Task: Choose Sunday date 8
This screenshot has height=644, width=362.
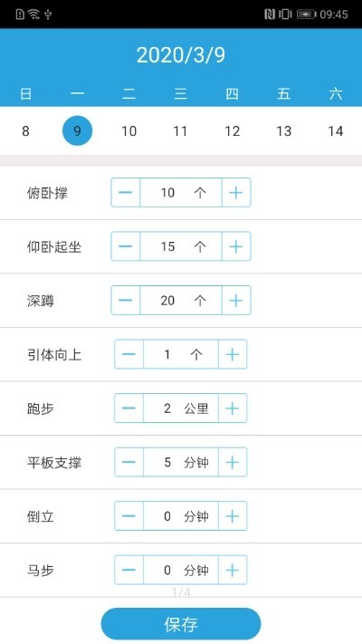Action: point(25,131)
